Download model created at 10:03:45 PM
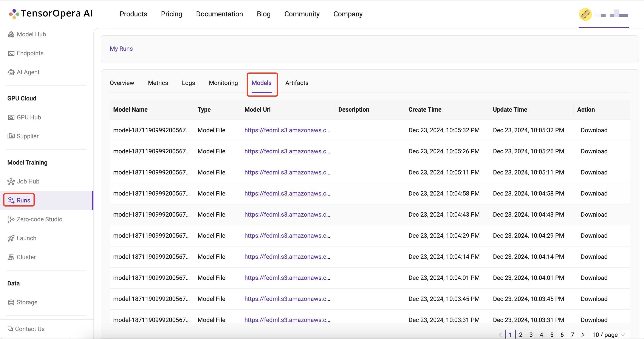The height and width of the screenshot is (339, 644). pos(594,299)
